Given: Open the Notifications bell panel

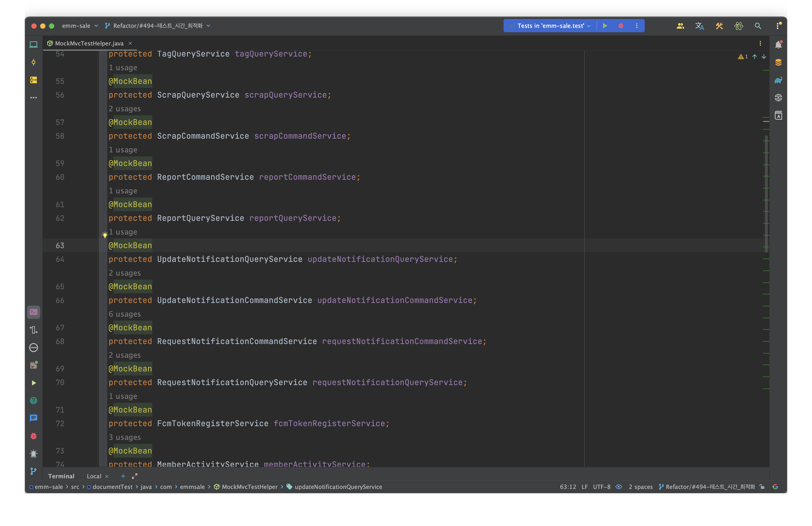Looking at the screenshot, I should [x=778, y=45].
